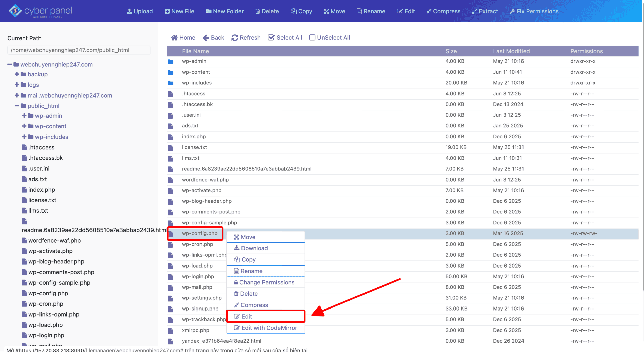The image size is (644, 352).
Task: Click the Fix Permissions wrench icon
Action: pyautogui.click(x=512, y=11)
